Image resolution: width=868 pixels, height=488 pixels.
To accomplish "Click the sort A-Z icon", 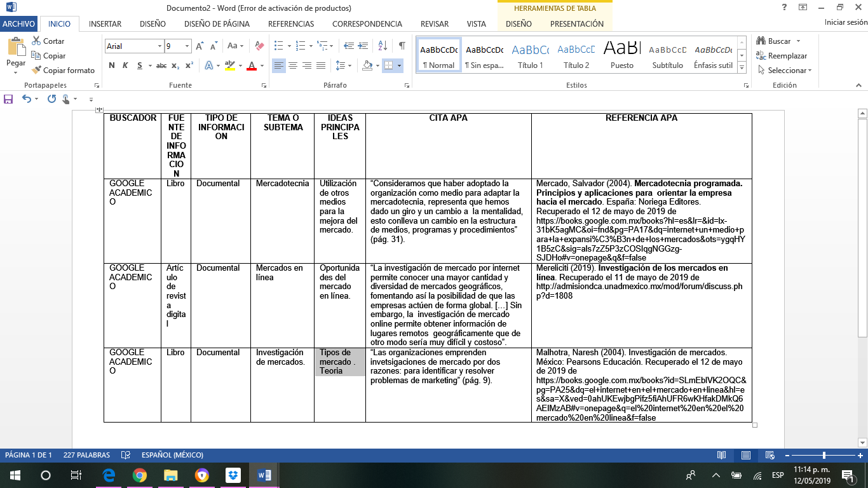I will click(x=383, y=46).
